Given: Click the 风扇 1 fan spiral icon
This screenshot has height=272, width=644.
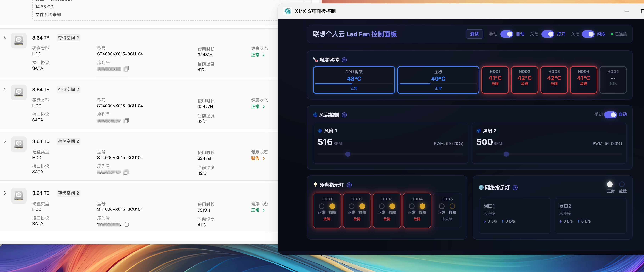Looking at the screenshot, I should click(x=320, y=131).
